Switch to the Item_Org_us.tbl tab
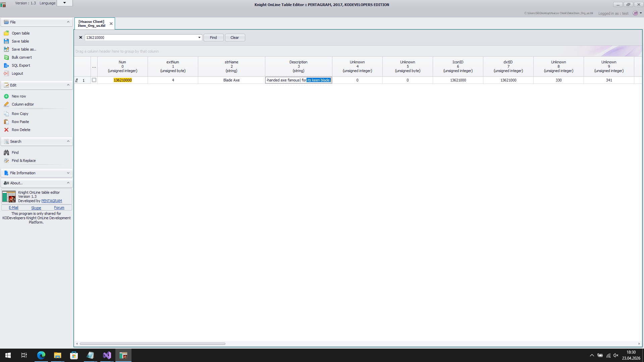 [x=92, y=24]
